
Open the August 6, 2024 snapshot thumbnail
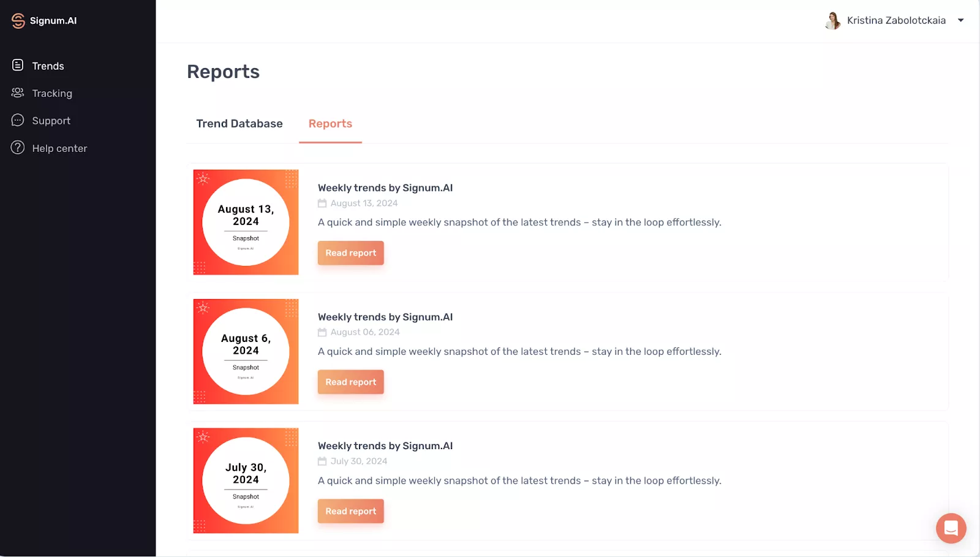point(246,352)
